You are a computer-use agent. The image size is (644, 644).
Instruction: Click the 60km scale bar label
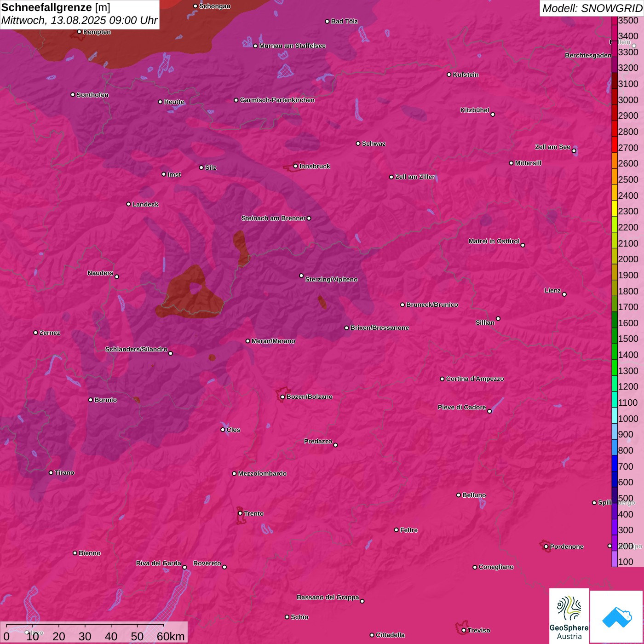click(171, 636)
